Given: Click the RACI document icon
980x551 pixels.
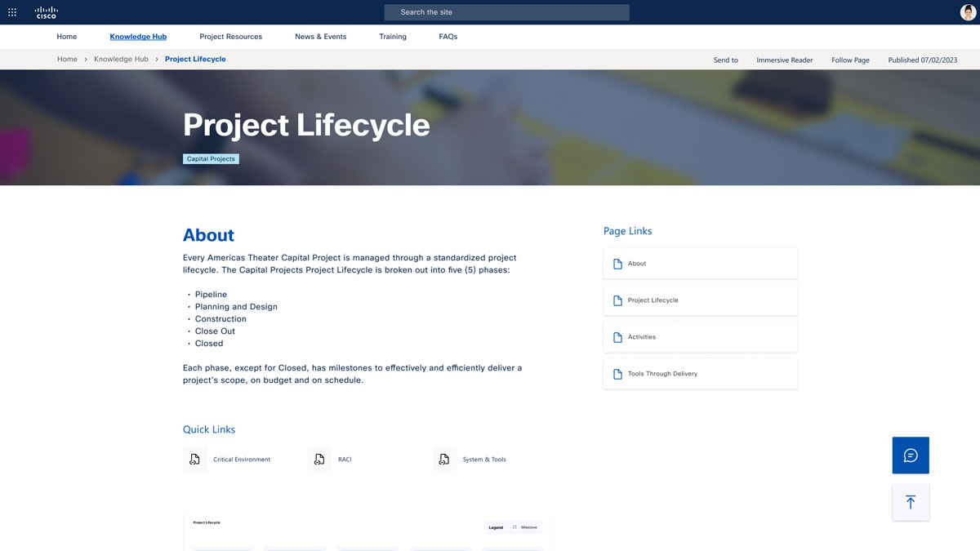Looking at the screenshot, I should tap(319, 459).
